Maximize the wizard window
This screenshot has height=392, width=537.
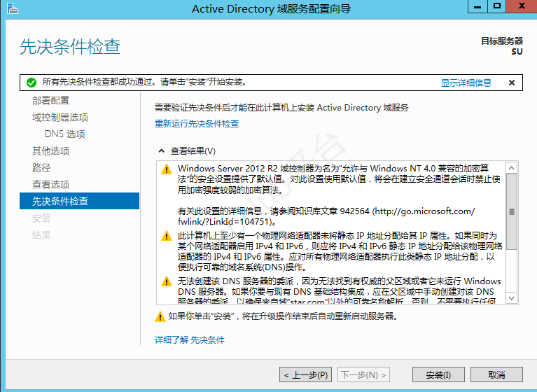[x=497, y=6]
